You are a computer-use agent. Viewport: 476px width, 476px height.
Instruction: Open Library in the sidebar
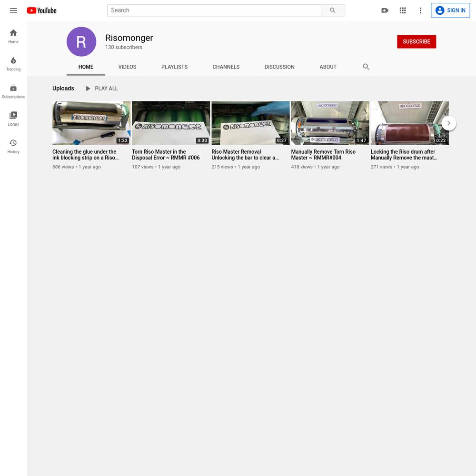(13, 119)
